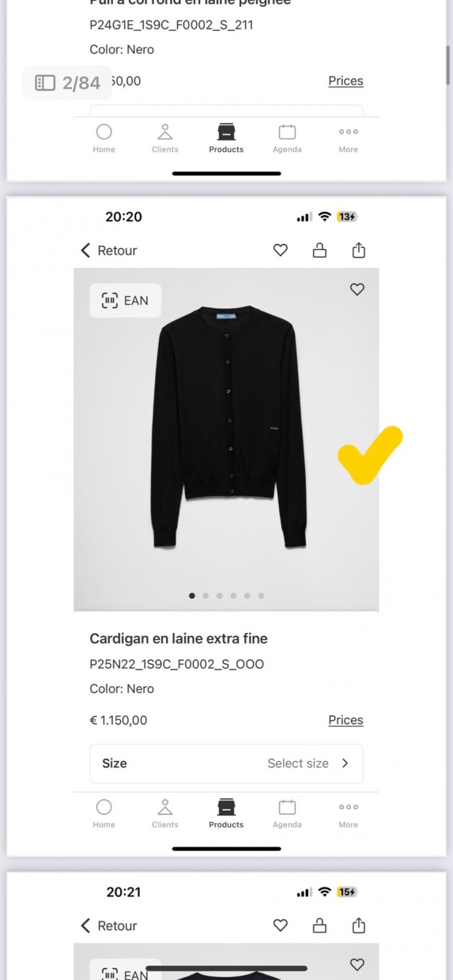
Task: Select Products tab below the cardigan Size row
Action: [x=226, y=813]
